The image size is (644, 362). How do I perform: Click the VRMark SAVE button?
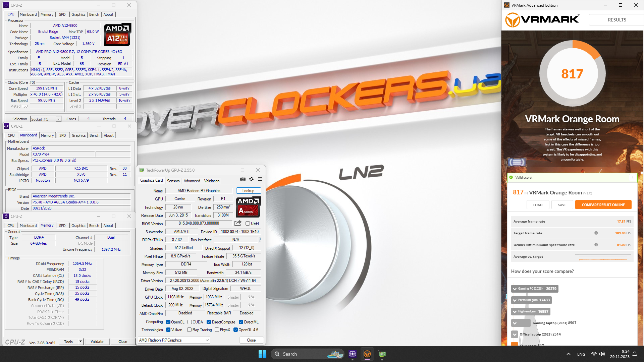tap(562, 205)
